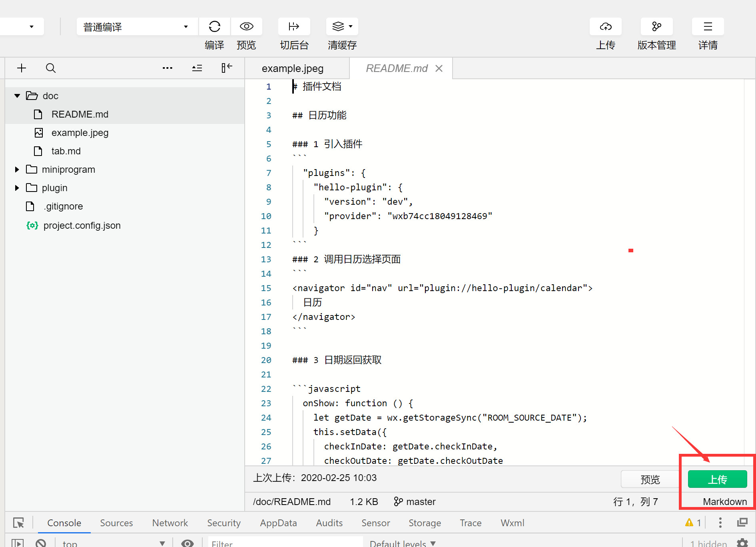
Task: Toggle the console sidebar panel icon
Action: click(17, 543)
